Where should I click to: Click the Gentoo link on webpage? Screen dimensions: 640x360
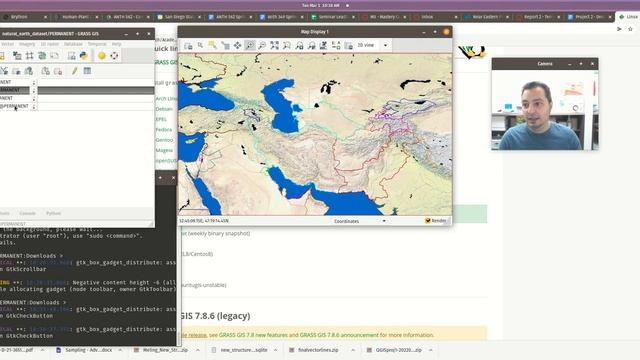(x=164, y=140)
